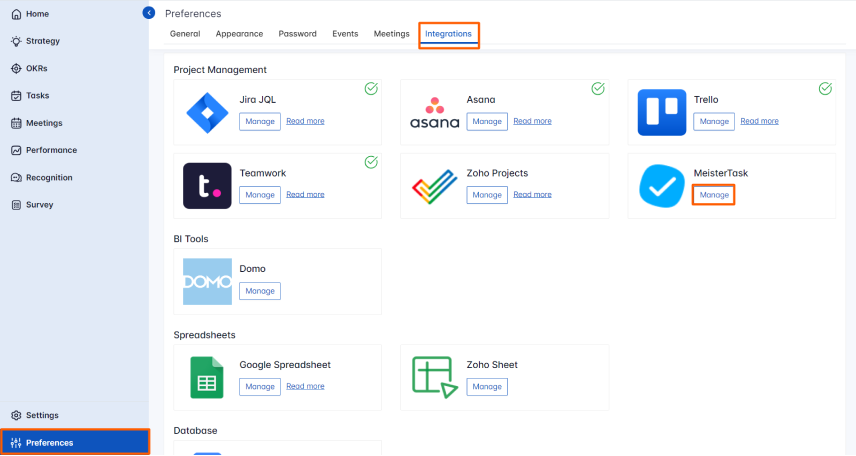Open Teamwork Read more link

point(305,194)
